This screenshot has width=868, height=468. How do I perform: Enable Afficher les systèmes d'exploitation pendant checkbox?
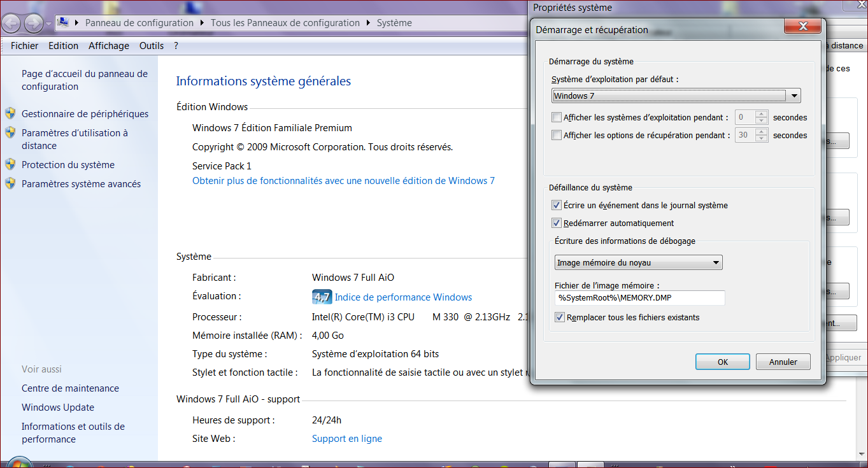coord(557,117)
